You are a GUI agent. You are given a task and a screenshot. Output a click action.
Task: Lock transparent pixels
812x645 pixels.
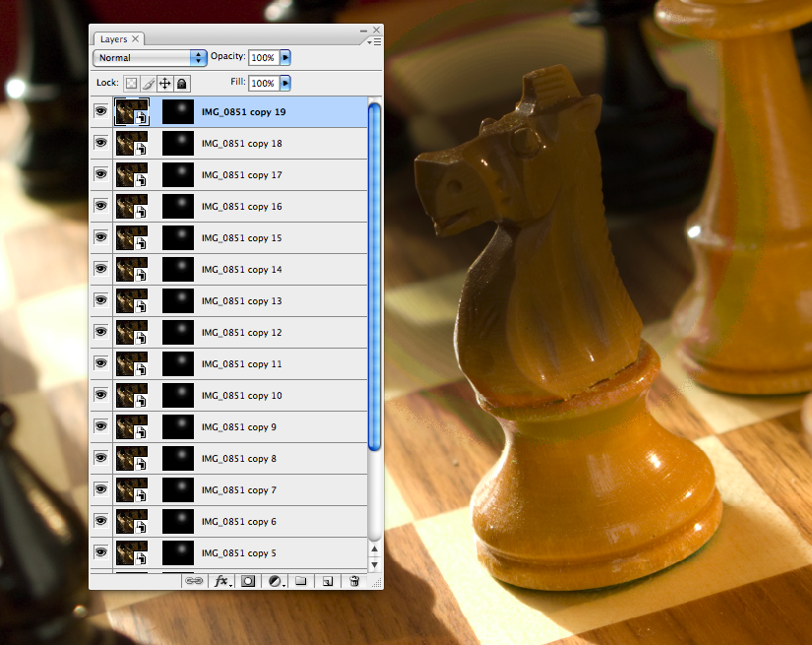click(132, 84)
